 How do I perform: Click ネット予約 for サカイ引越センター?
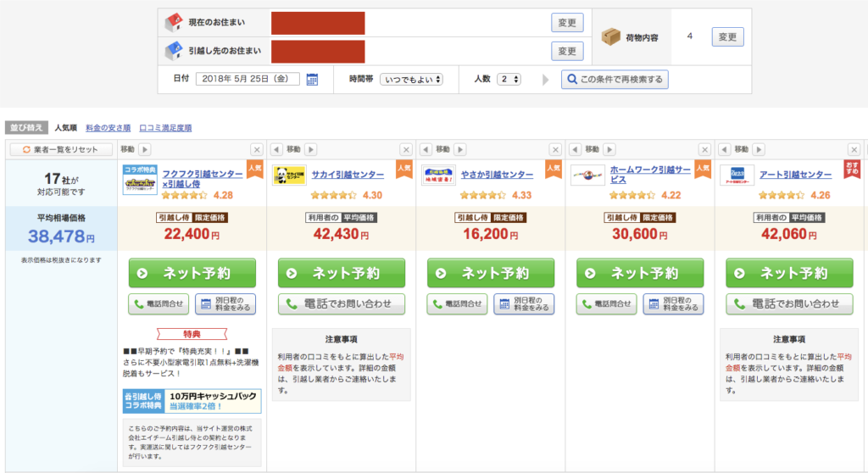pos(342,273)
